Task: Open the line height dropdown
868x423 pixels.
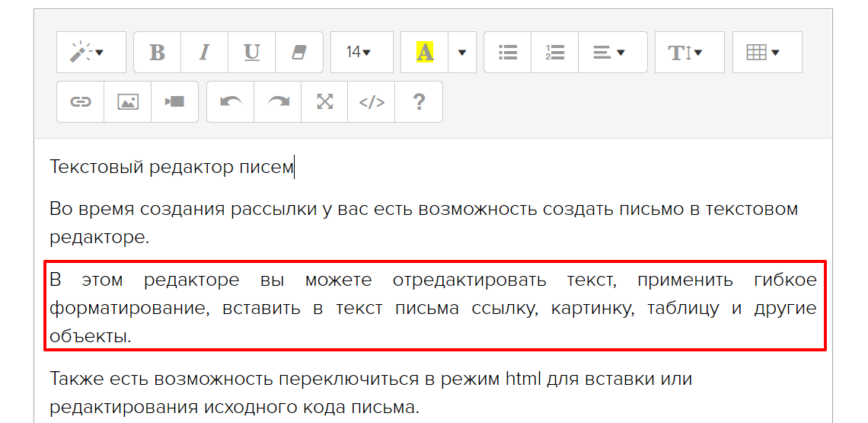Action: click(689, 52)
